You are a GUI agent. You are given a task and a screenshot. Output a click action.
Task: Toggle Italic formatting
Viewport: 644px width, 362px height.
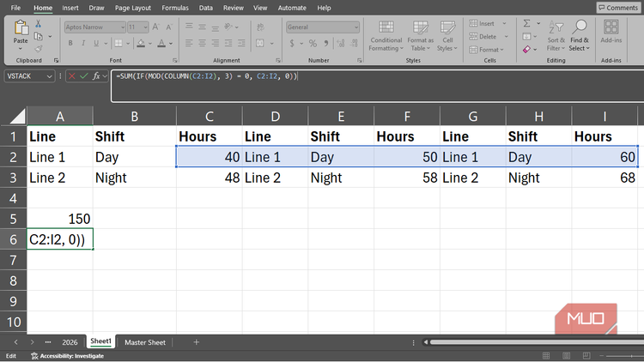pyautogui.click(x=83, y=43)
